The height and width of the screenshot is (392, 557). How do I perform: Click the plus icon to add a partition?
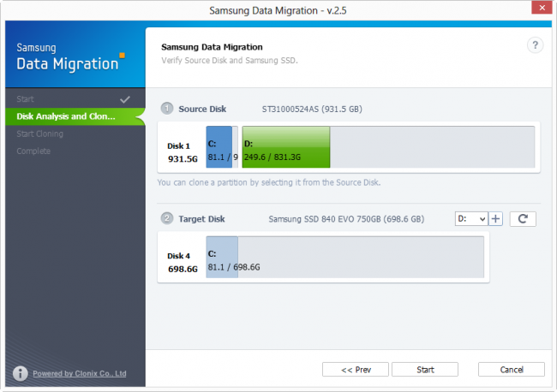tap(495, 219)
